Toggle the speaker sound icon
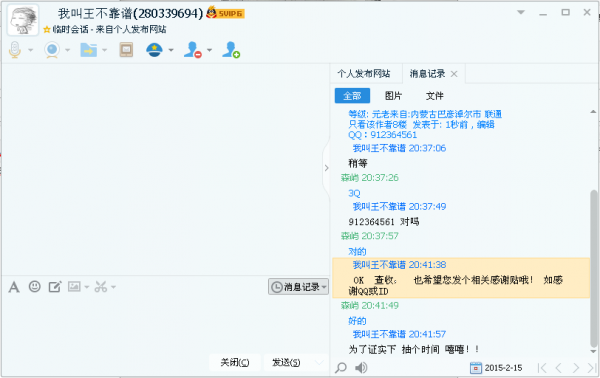600x378 pixels. [x=361, y=368]
